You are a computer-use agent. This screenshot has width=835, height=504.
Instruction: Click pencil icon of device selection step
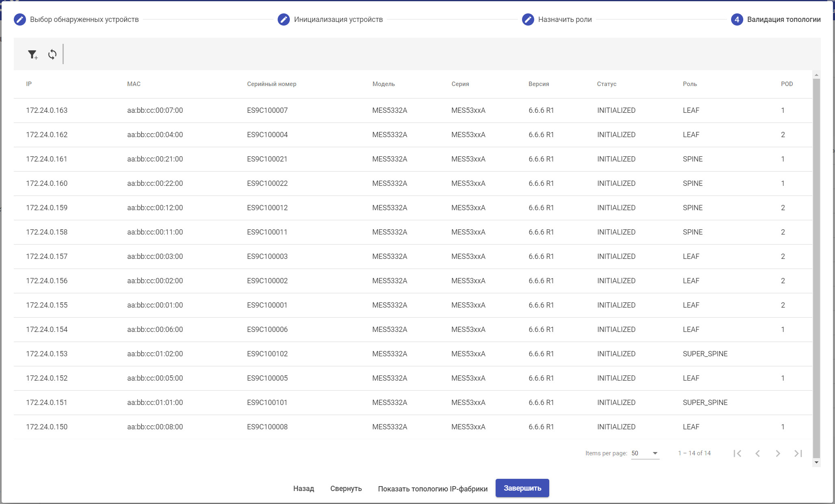pyautogui.click(x=20, y=19)
